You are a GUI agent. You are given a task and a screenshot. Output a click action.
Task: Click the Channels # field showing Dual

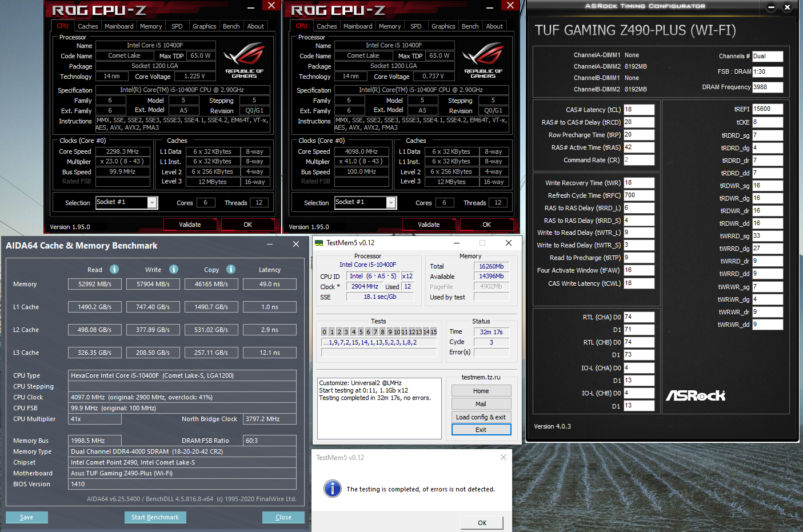point(768,56)
